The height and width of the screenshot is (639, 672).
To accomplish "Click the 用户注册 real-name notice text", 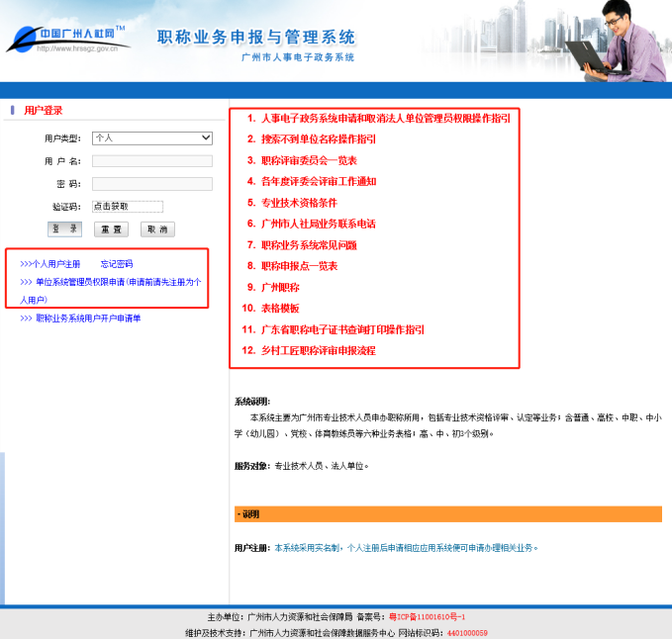I will pos(406,548).
